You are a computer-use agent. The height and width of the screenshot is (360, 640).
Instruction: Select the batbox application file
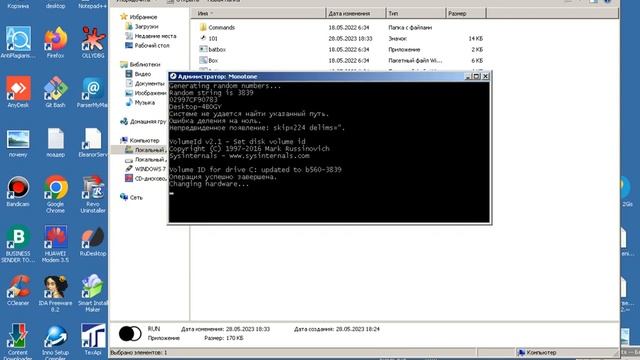coord(213,49)
